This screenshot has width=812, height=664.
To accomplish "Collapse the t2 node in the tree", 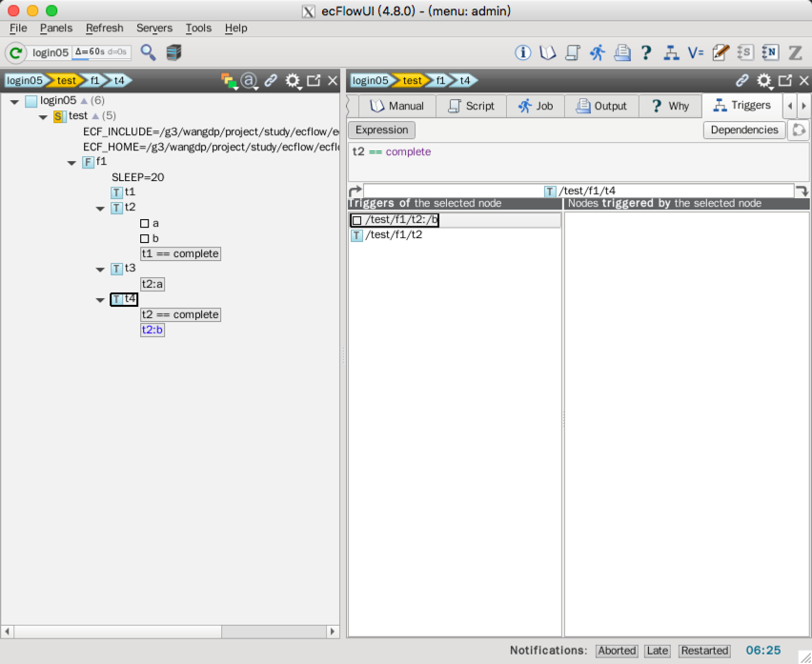I will 100,208.
